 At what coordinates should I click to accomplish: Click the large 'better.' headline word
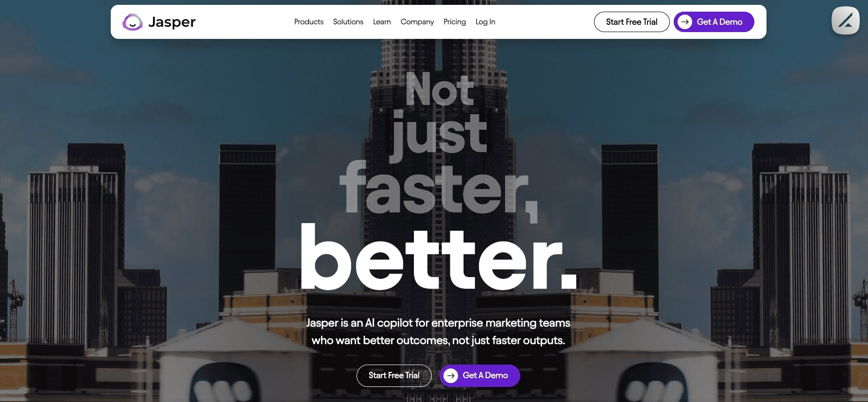pos(439,256)
